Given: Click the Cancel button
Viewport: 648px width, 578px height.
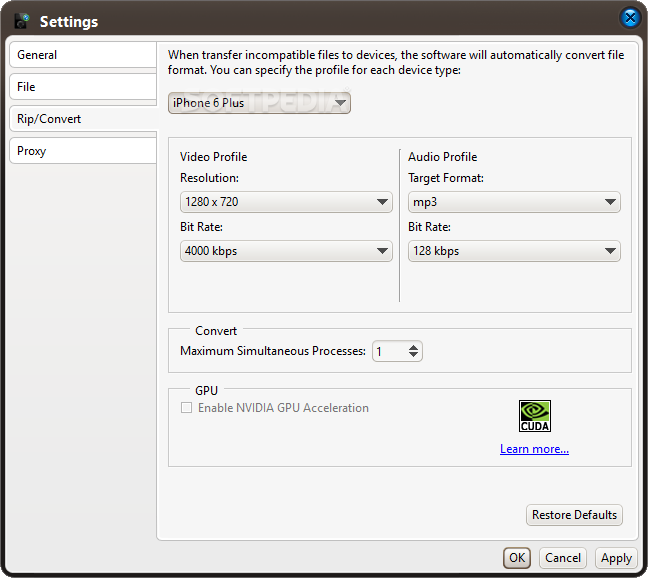Looking at the screenshot, I should (562, 558).
